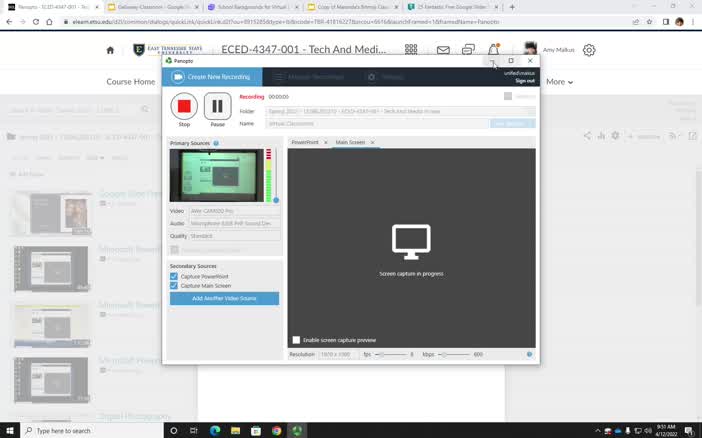Image resolution: width=702 pixels, height=438 pixels.
Task: Open the Quality dropdown
Action: [x=235, y=236]
